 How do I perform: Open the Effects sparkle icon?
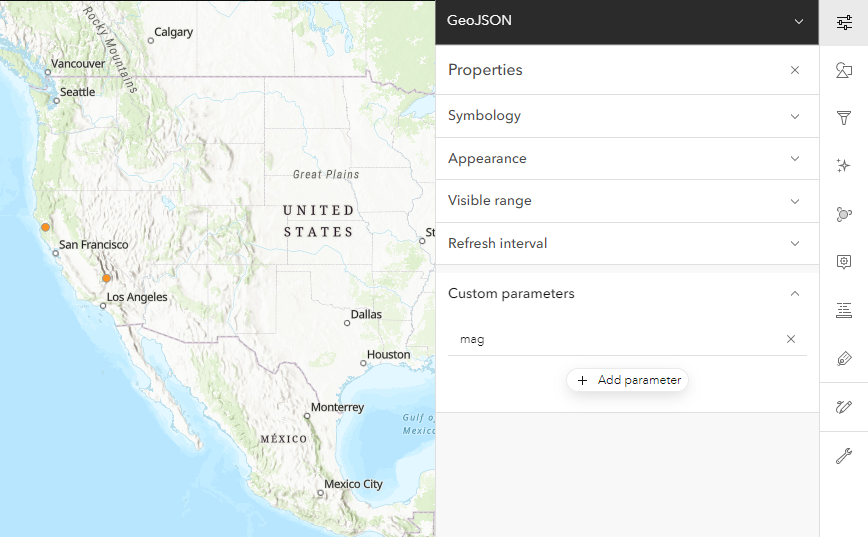[x=844, y=166]
